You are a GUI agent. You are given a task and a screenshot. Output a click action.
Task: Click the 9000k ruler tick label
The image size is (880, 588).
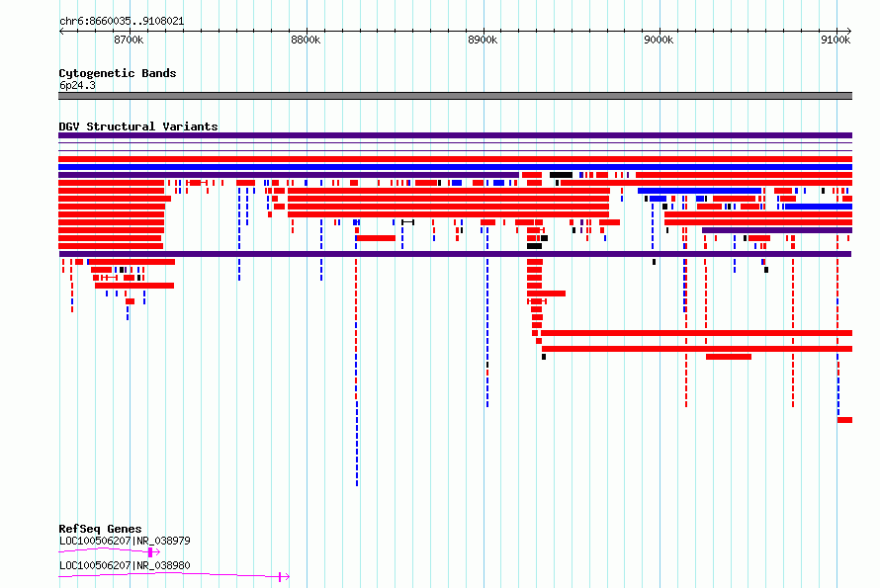pos(659,40)
